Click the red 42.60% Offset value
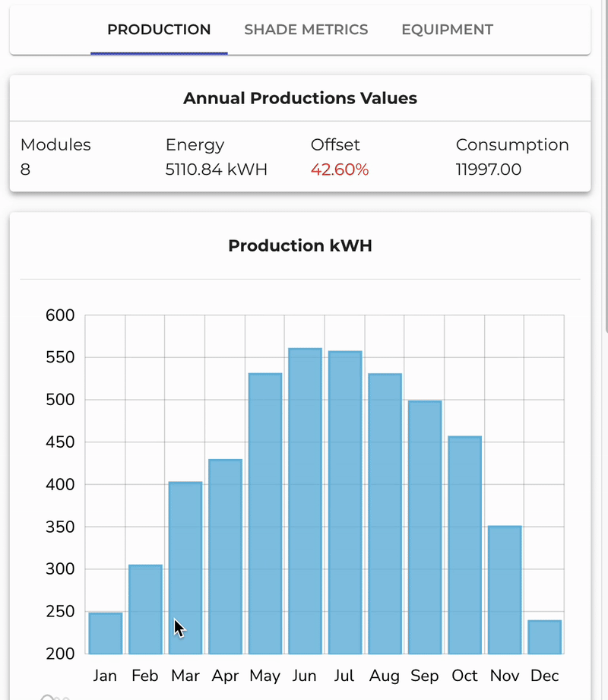 coord(339,169)
